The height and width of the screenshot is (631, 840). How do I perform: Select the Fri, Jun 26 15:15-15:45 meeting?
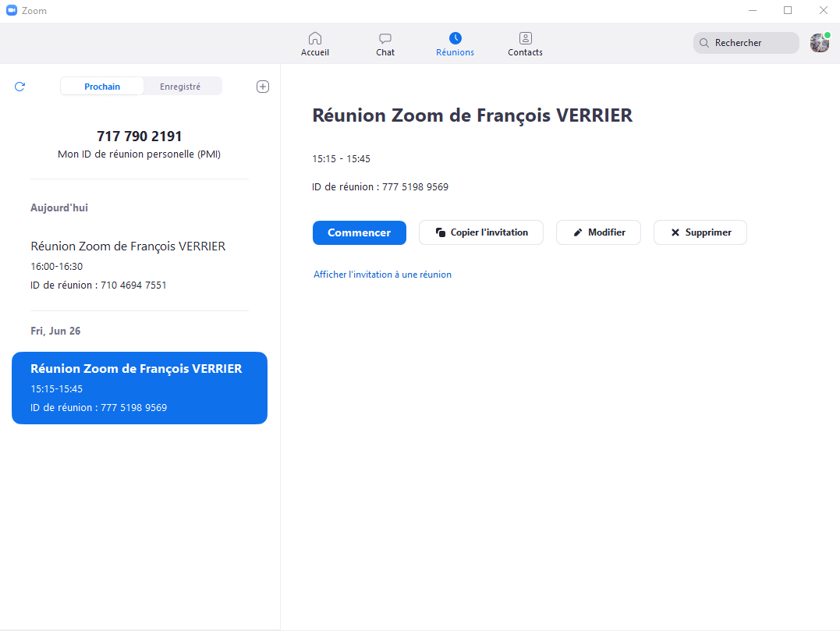140,388
